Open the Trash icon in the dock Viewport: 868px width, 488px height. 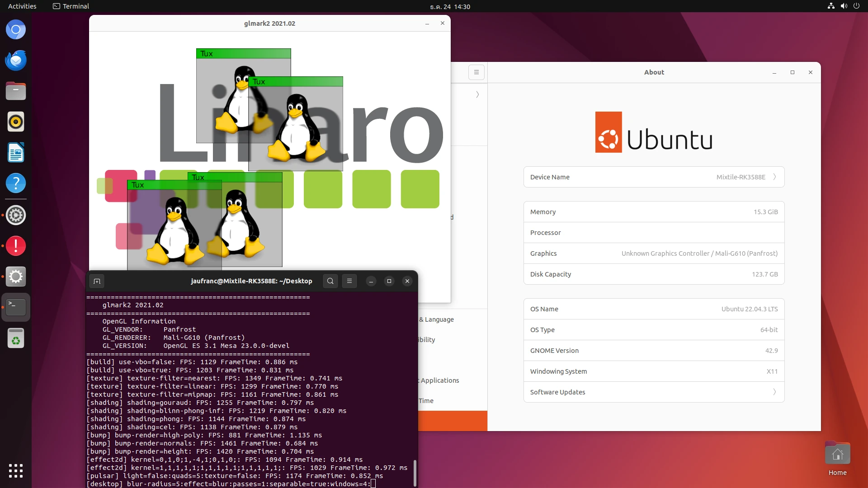[16, 338]
